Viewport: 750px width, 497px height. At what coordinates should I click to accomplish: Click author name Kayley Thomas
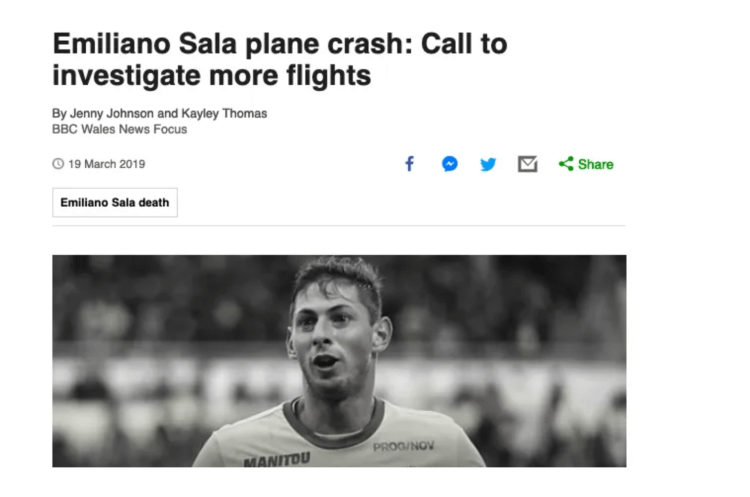224,114
